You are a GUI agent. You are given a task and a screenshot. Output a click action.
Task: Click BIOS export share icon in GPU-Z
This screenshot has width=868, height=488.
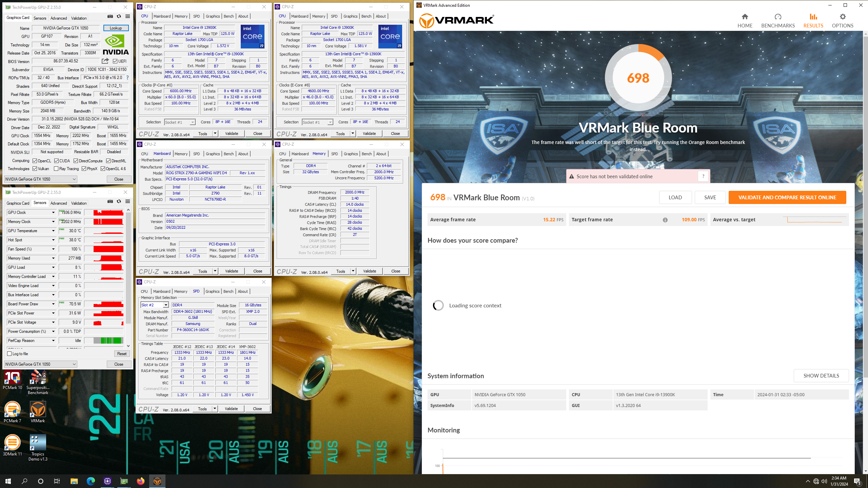click(105, 61)
